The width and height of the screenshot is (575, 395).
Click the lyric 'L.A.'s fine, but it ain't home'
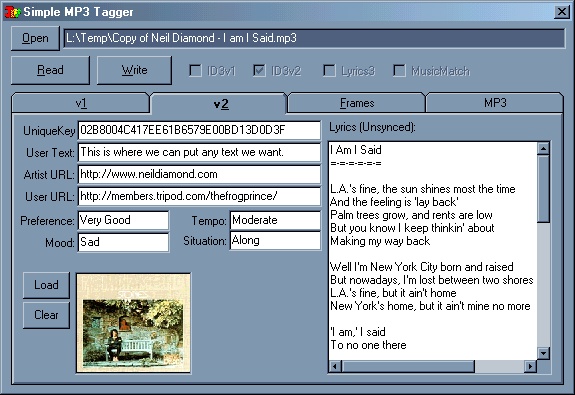tap(393, 293)
